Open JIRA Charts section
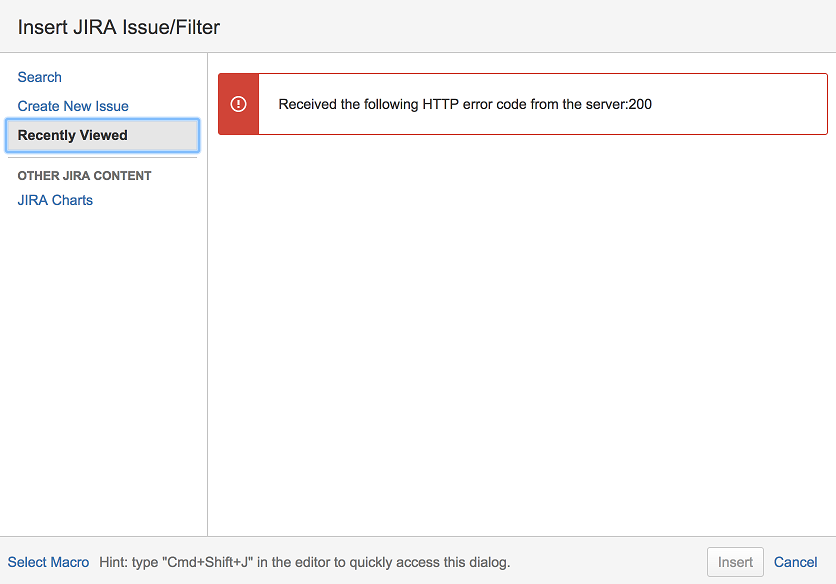836x584 pixels. tap(55, 200)
